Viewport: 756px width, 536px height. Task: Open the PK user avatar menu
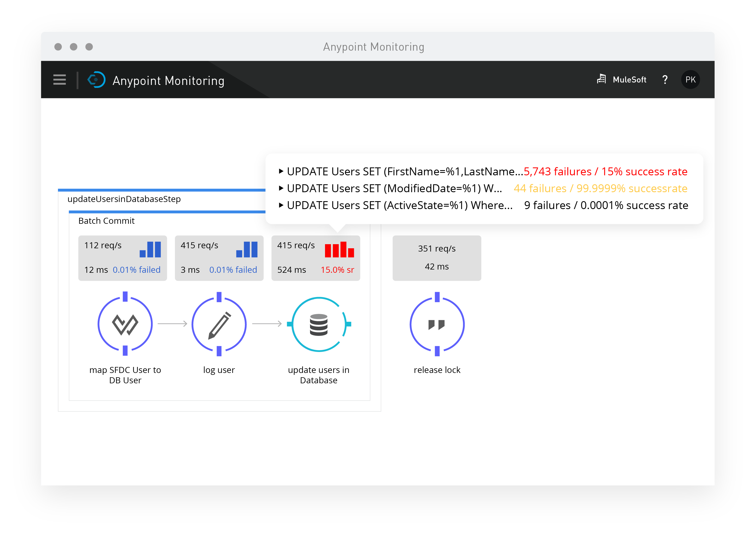tap(690, 79)
